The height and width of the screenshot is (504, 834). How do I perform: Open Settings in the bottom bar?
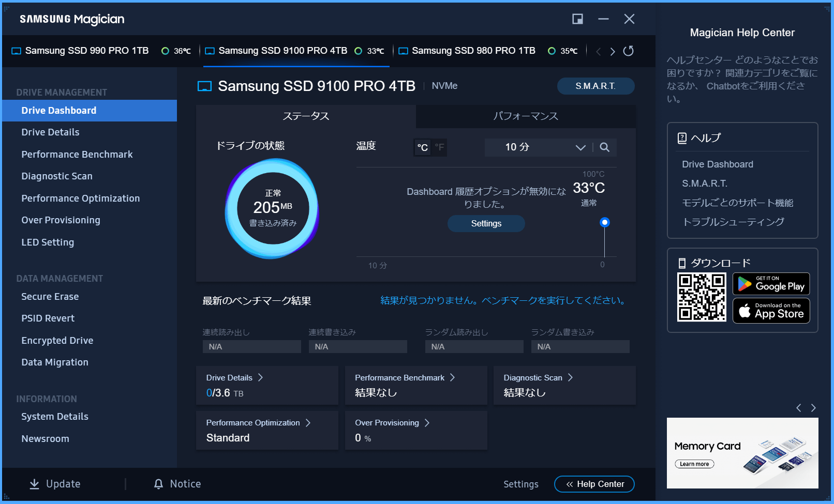521,484
